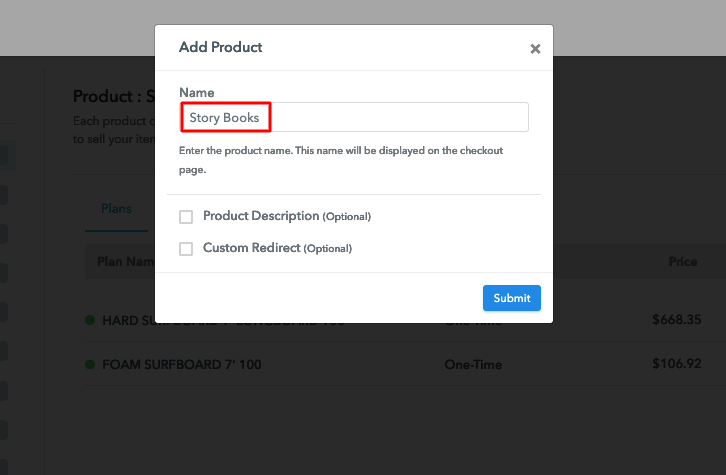
Task: Click green status dot for FOAM SURFBOARD
Action: pos(90,365)
